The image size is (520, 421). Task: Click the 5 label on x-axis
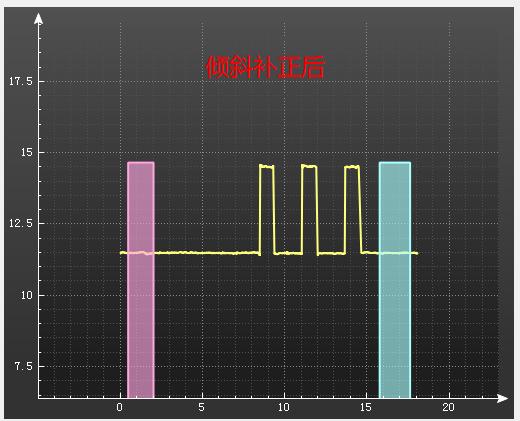click(201, 407)
